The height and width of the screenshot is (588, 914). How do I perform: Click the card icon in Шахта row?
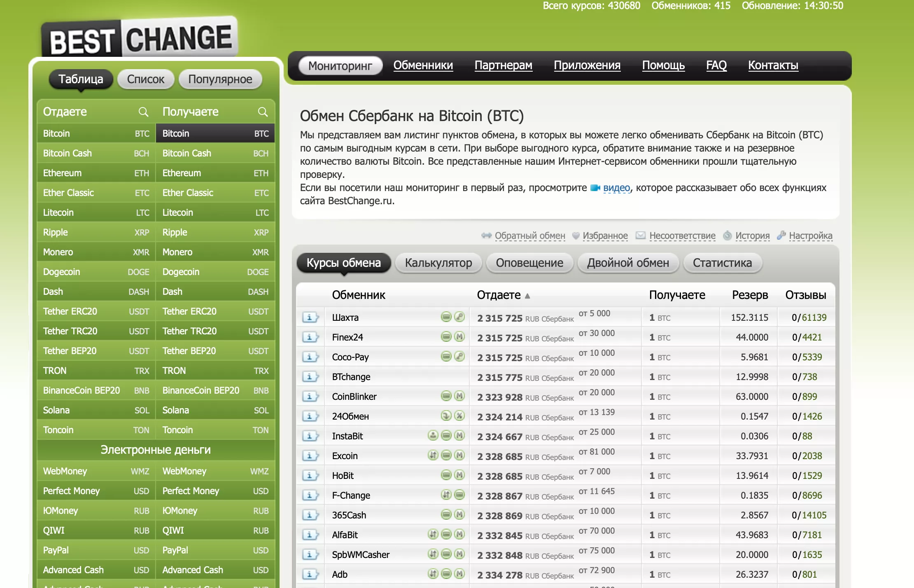coord(446,317)
